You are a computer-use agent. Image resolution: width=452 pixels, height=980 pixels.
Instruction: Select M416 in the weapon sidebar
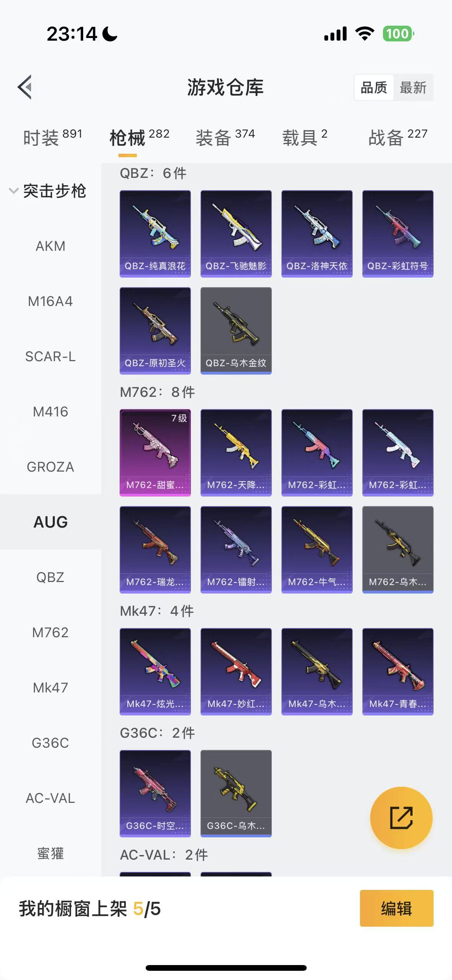(x=51, y=412)
